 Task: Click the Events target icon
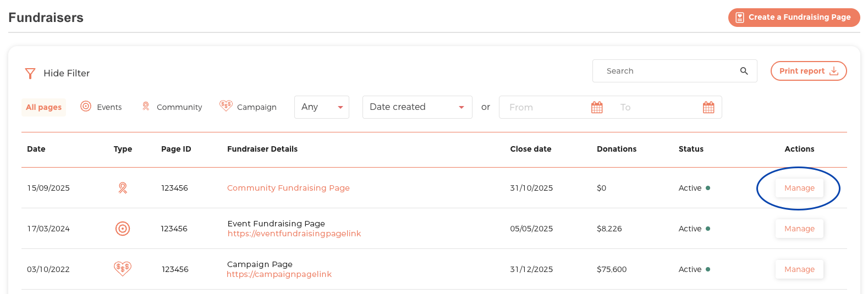tap(86, 106)
